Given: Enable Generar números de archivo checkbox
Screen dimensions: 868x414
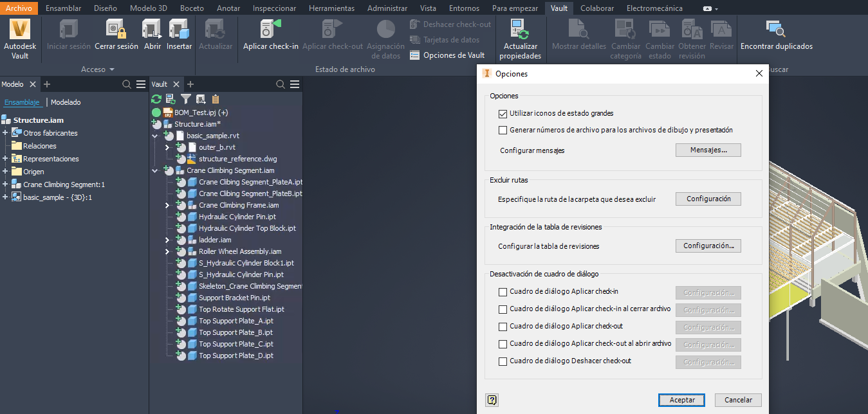Looking at the screenshot, I should (x=503, y=130).
